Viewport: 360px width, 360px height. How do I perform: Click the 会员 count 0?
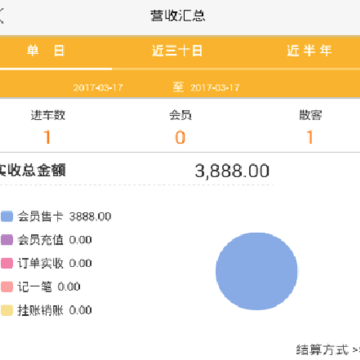tap(180, 137)
